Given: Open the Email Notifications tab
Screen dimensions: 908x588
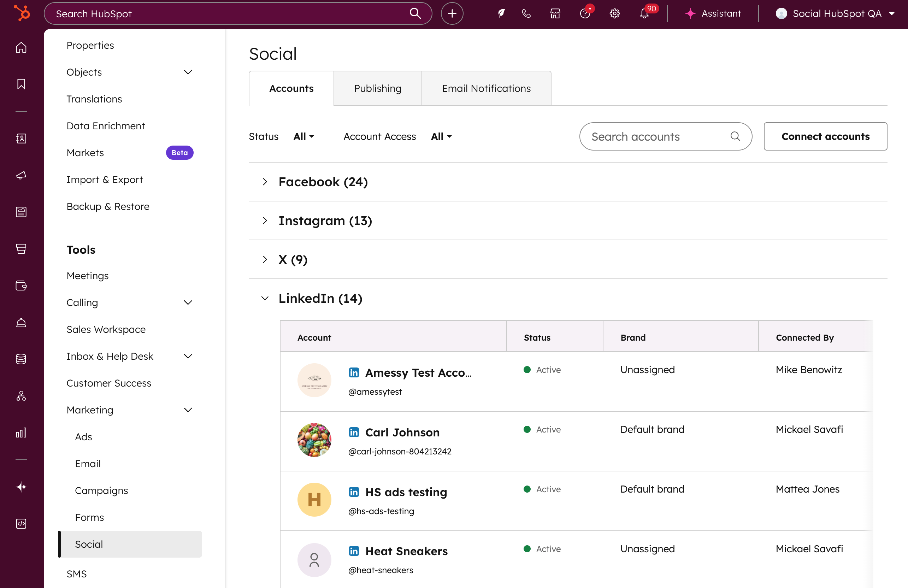Looking at the screenshot, I should point(486,88).
